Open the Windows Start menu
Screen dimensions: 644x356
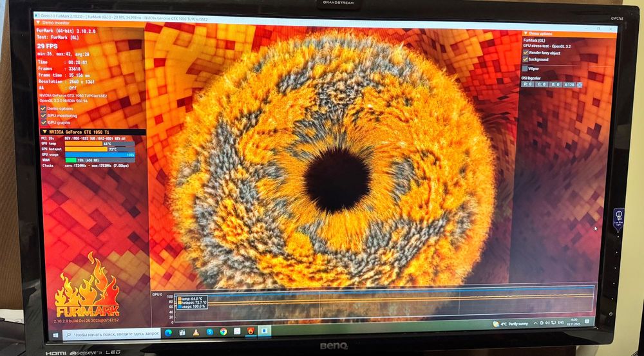(x=55, y=335)
